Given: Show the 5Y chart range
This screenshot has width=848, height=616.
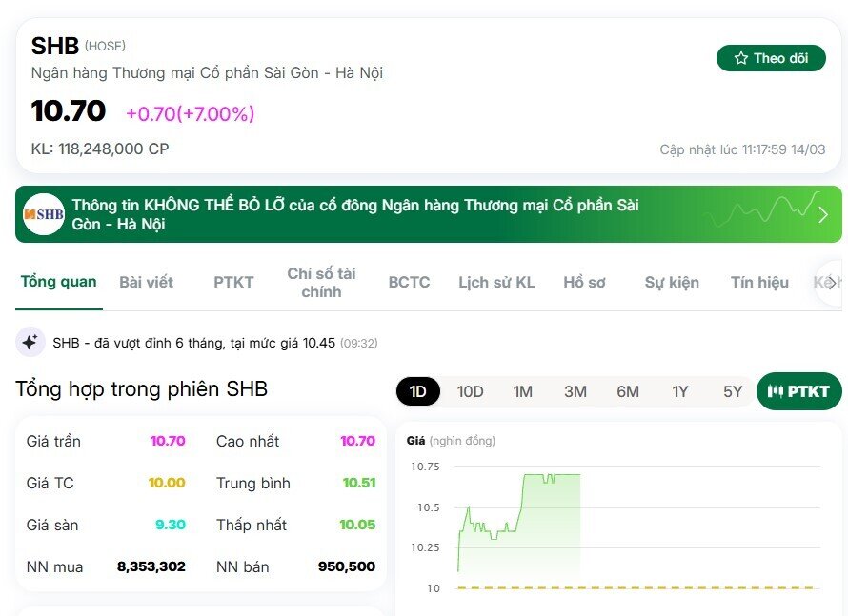Looking at the screenshot, I should (733, 391).
